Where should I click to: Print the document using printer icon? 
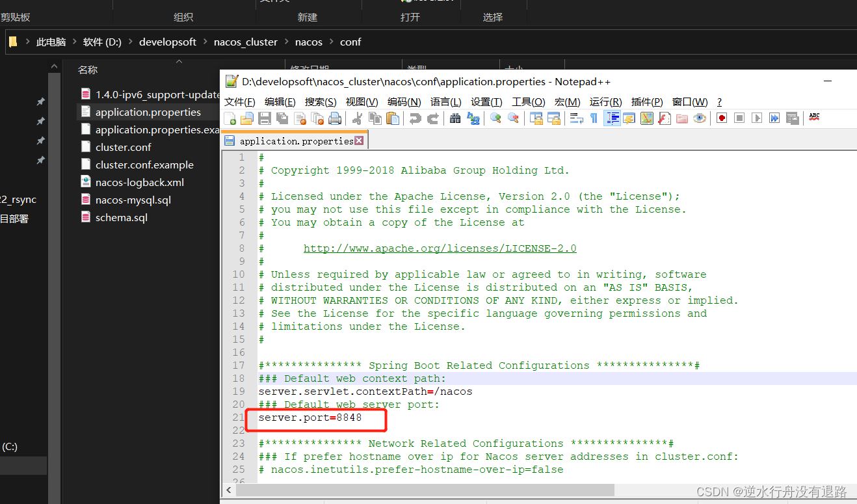335,118
